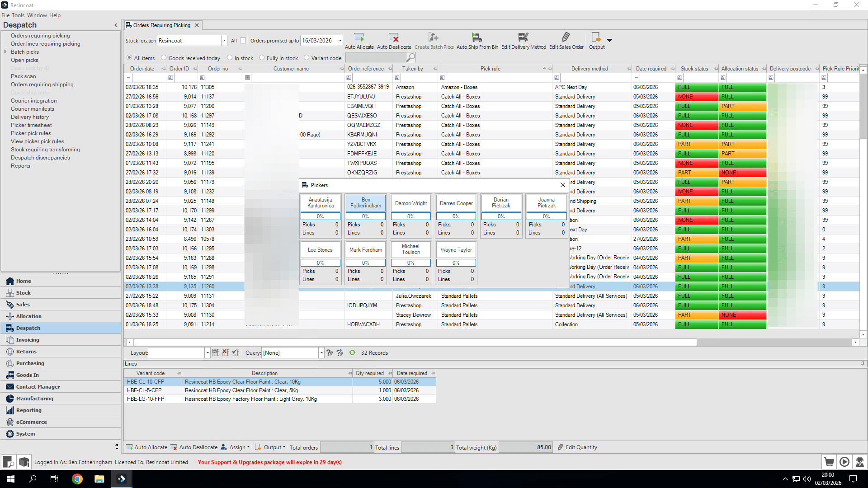
Task: Select Goods received today radio button
Action: pyautogui.click(x=164, y=58)
